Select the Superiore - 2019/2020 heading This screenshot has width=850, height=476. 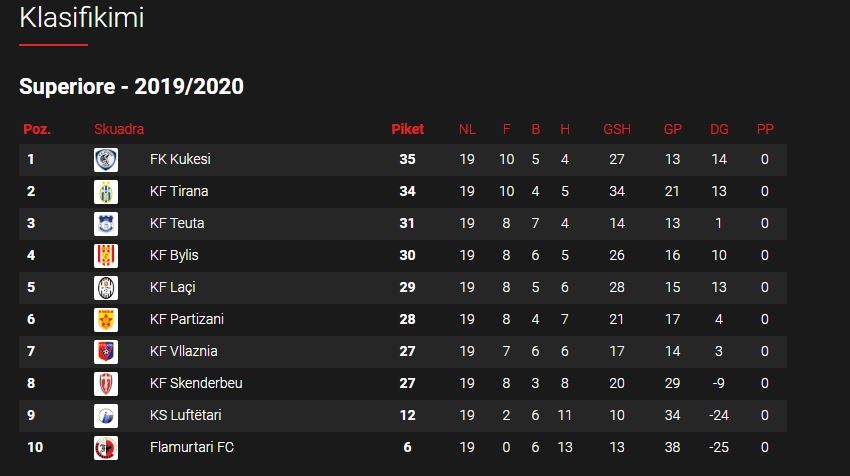point(131,86)
